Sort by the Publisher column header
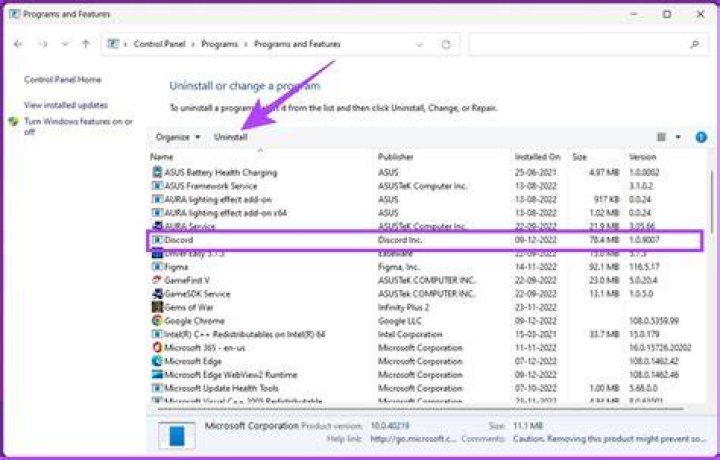 coord(395,157)
